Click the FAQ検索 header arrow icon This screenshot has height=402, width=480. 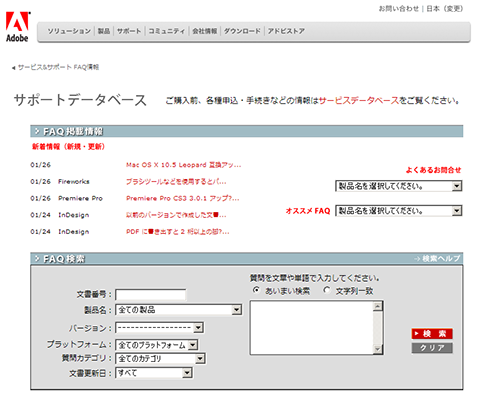tap(37, 258)
